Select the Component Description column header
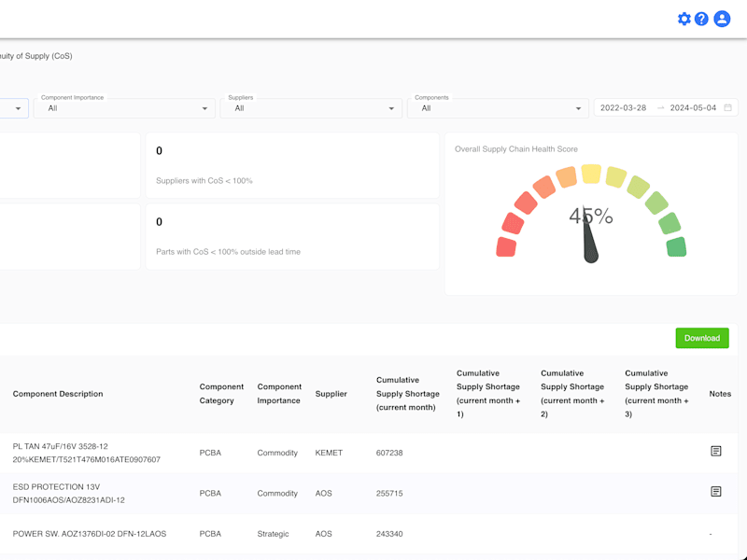 (x=58, y=394)
